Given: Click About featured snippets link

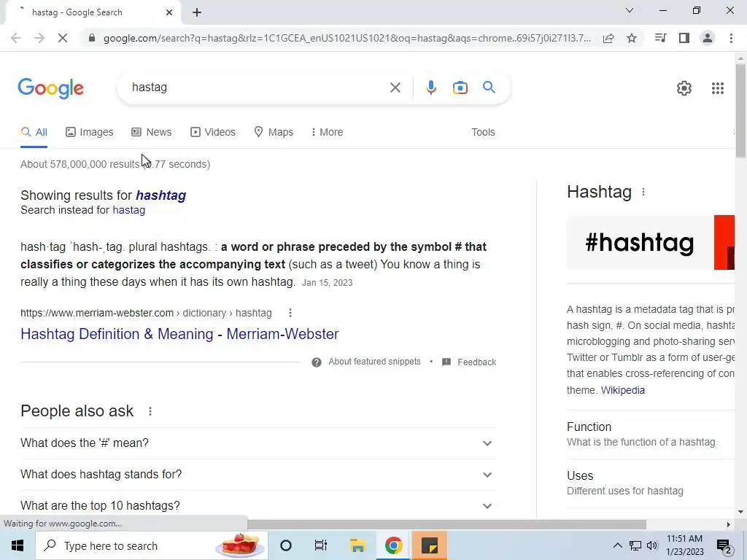Looking at the screenshot, I should pos(374,362).
